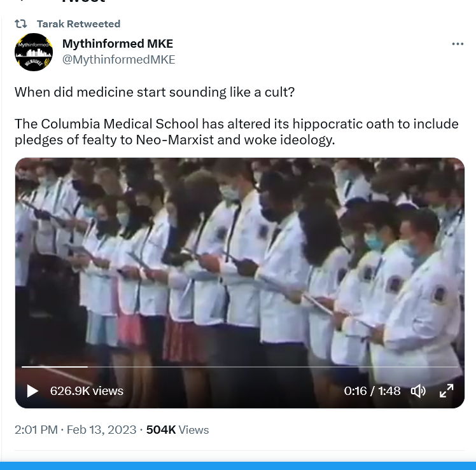The width and height of the screenshot is (476, 470).
Task: Click the retweet arrows icon beside Tarak Retweeted
Action: 21,24
